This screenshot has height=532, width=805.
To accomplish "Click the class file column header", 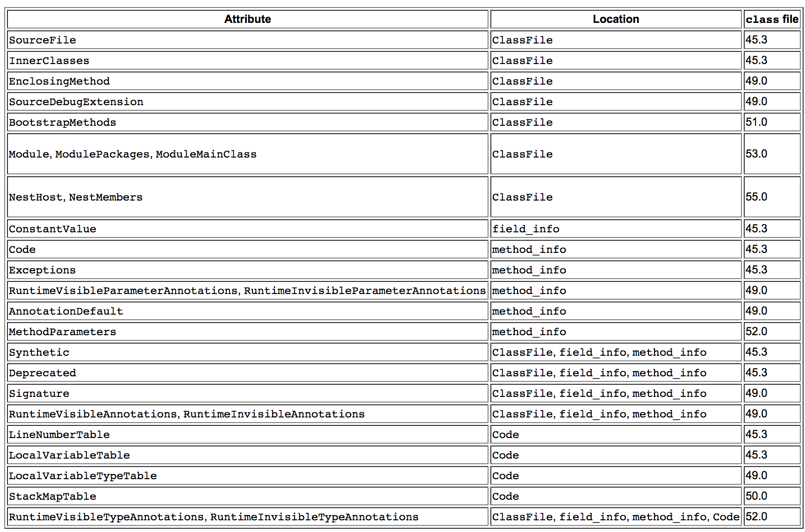I will [772, 19].
